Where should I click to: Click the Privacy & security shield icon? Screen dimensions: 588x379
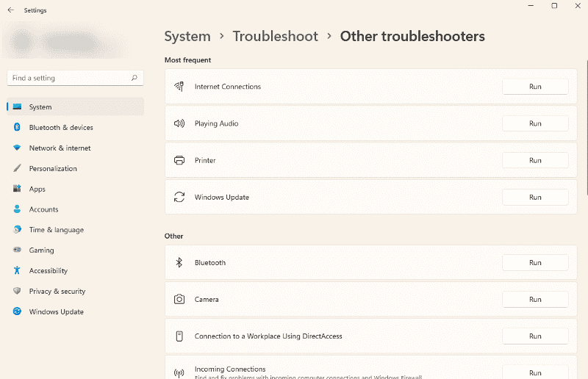[17, 292]
